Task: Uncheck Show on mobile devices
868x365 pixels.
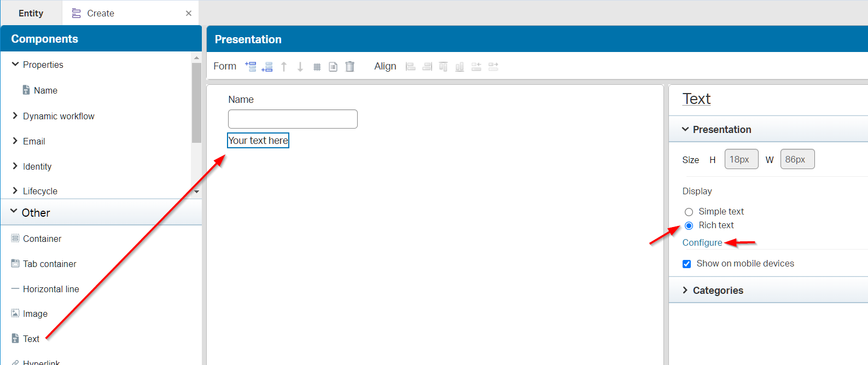Action: tap(687, 264)
